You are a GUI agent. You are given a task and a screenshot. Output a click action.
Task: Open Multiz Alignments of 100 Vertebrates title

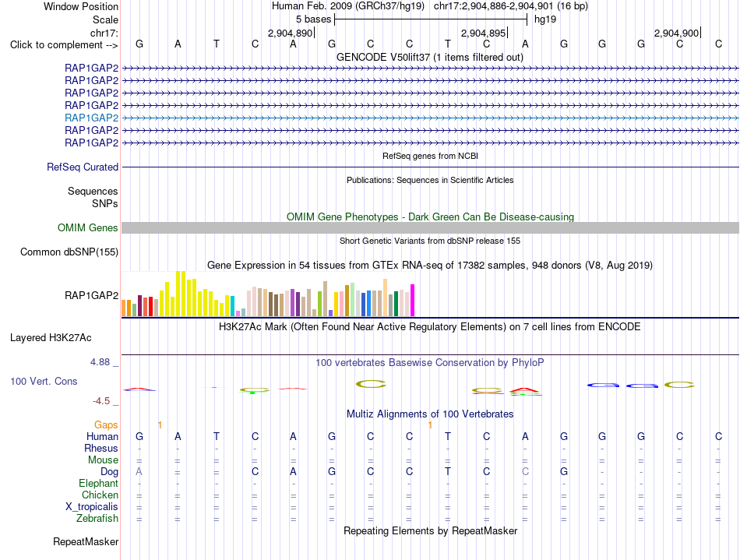[x=430, y=414]
